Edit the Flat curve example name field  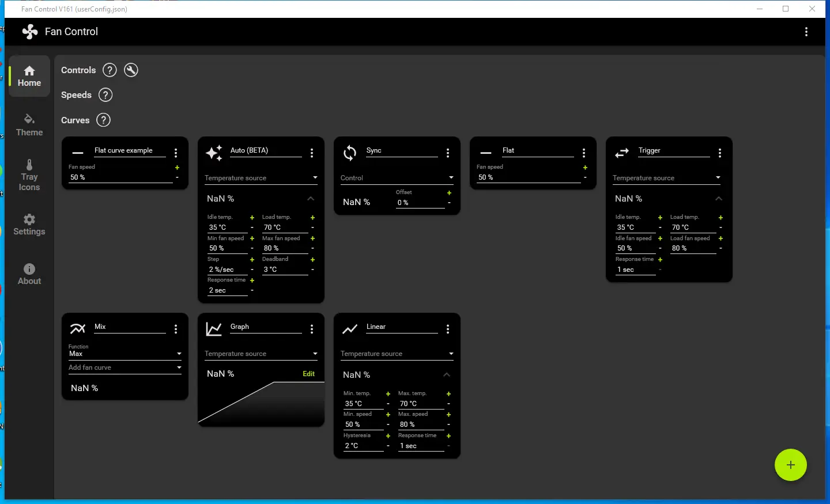pos(130,151)
